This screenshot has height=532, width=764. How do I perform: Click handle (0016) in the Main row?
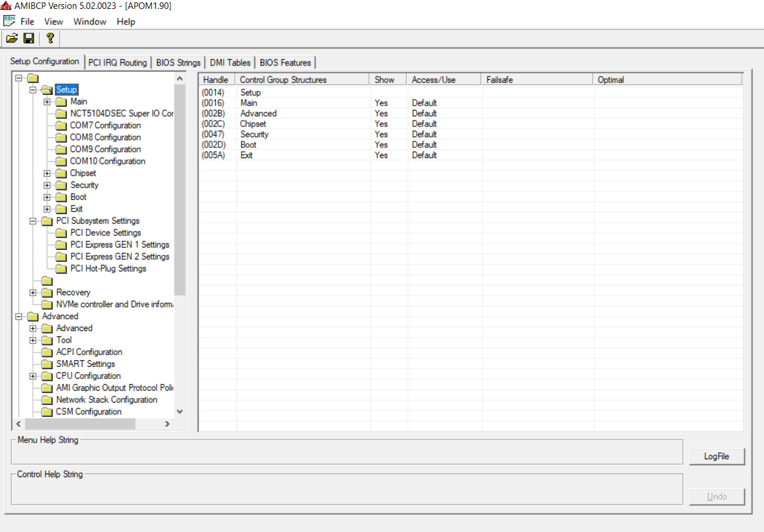click(213, 103)
